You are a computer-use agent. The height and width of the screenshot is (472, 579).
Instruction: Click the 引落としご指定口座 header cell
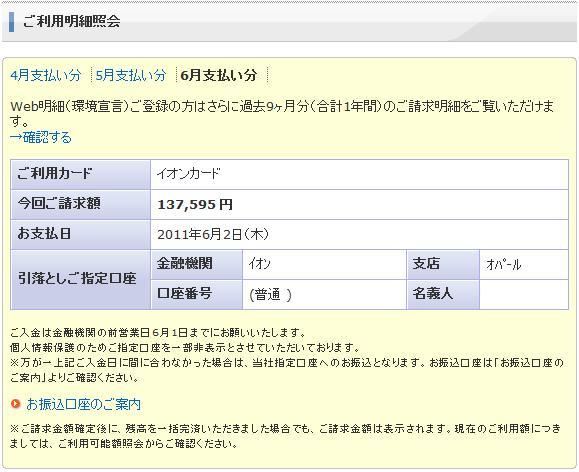point(80,280)
